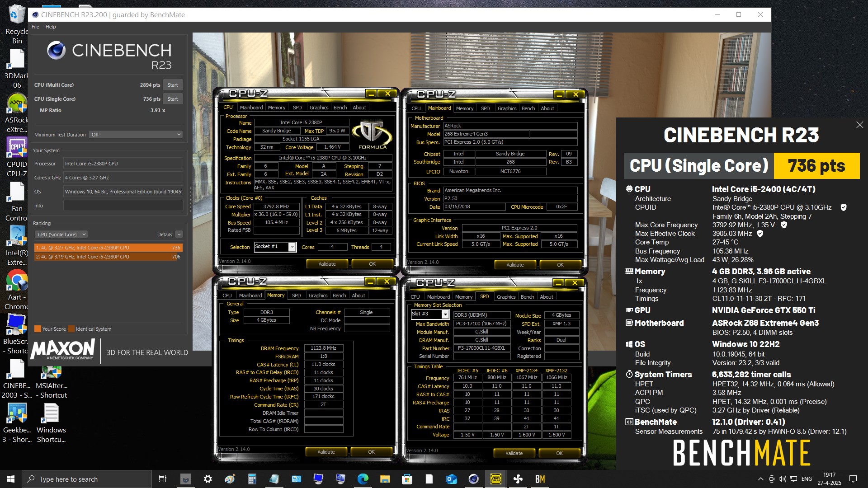Start the CPU (Multi Core) test

coord(173,85)
